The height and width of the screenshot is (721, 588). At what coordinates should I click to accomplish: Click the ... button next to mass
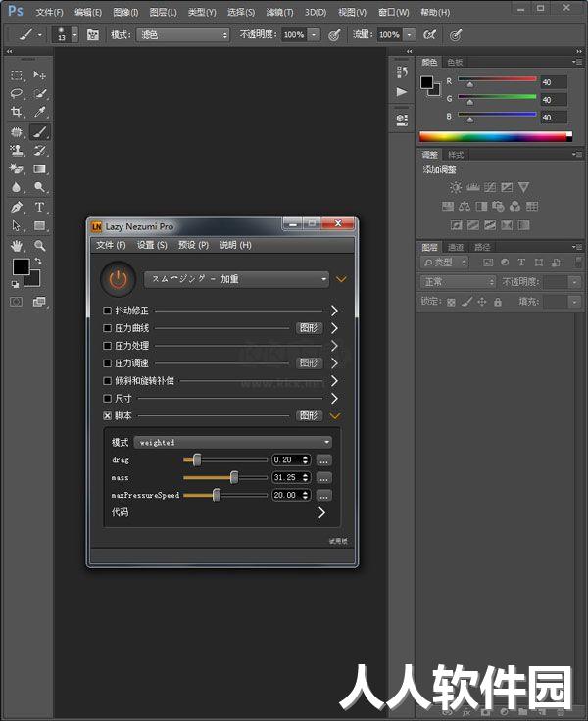(x=324, y=478)
